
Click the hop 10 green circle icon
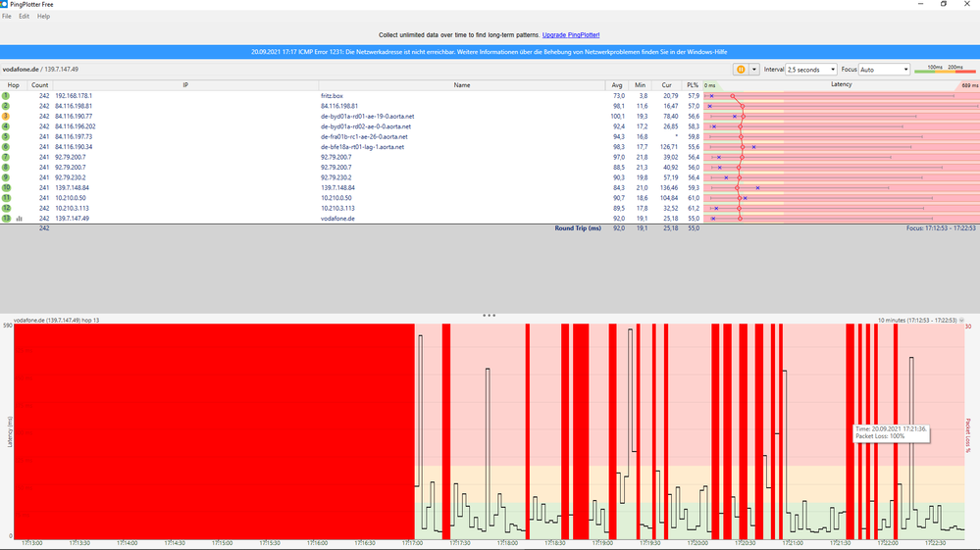tap(6, 187)
